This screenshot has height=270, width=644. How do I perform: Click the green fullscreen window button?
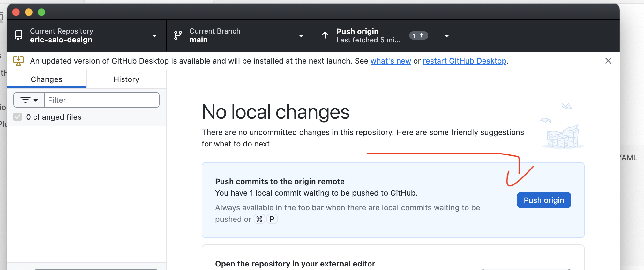point(41,12)
